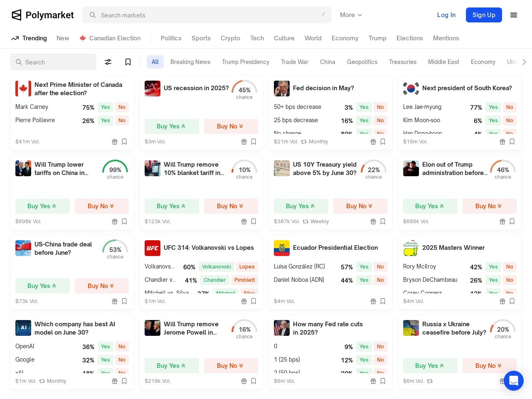Click the 53% chance gauge on trade deal
Image resolution: width=532 pixels, height=399 pixels.
coord(115,249)
